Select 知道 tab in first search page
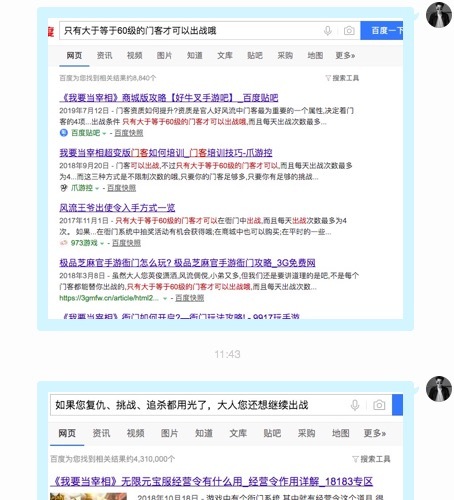Image resolution: width=454 pixels, height=500 pixels. 195,55
